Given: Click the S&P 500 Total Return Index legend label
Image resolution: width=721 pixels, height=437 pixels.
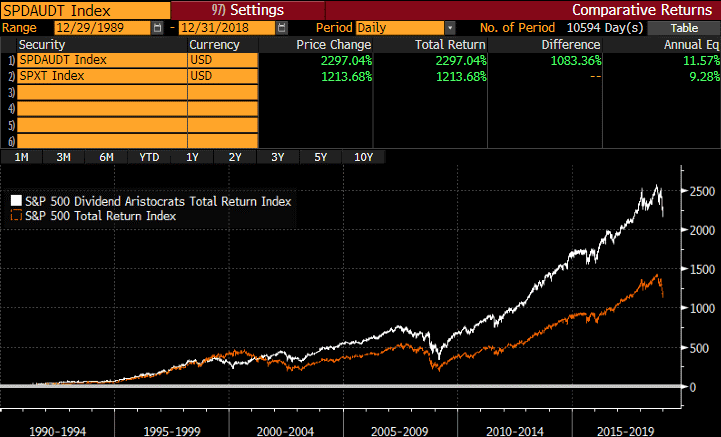Looking at the screenshot, I should click(101, 216).
